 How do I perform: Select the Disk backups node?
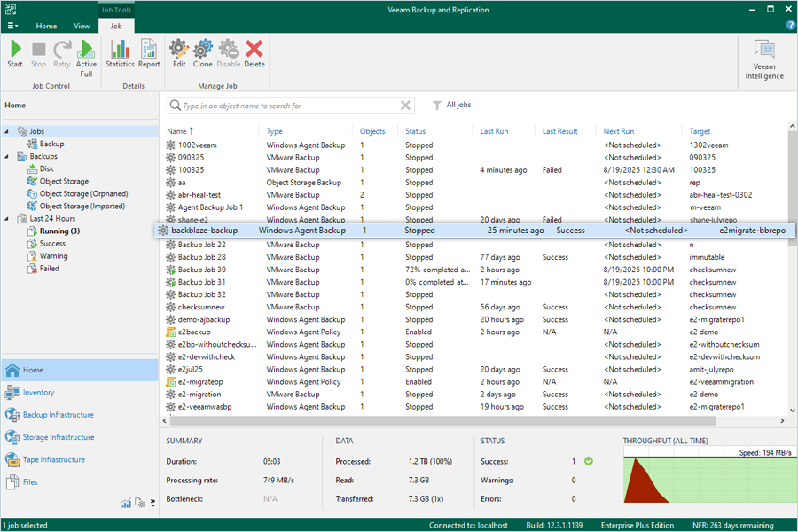[41, 169]
